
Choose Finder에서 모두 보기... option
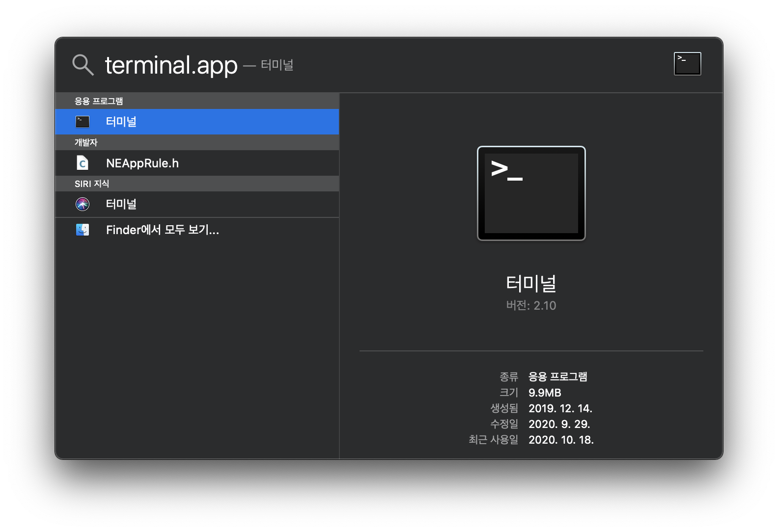197,230
